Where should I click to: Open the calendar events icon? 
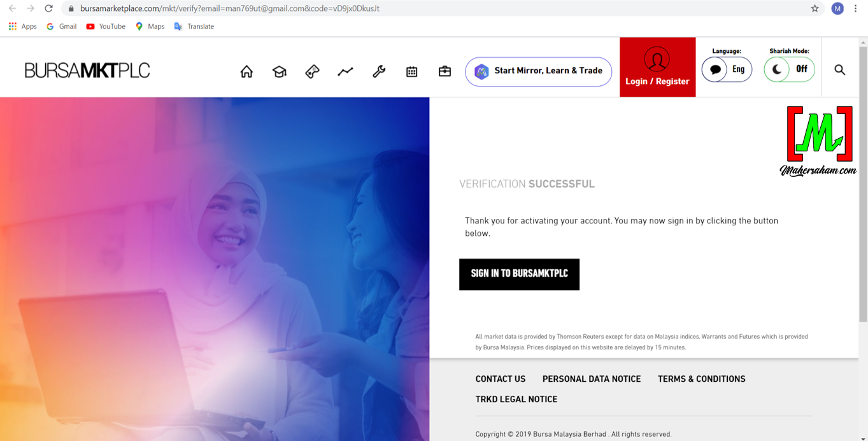coord(412,71)
